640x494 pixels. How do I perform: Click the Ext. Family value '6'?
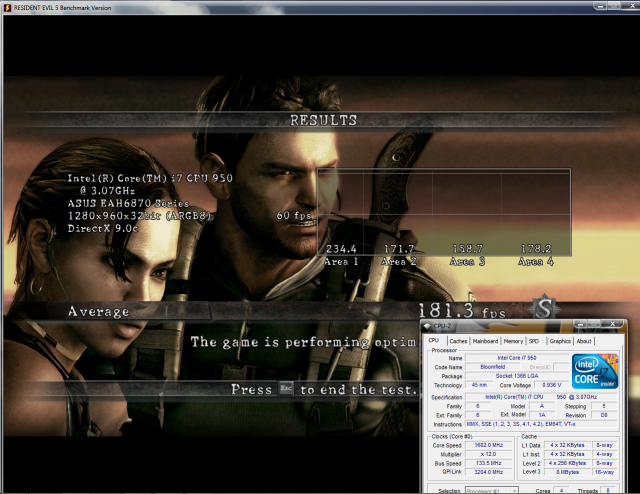(x=478, y=415)
